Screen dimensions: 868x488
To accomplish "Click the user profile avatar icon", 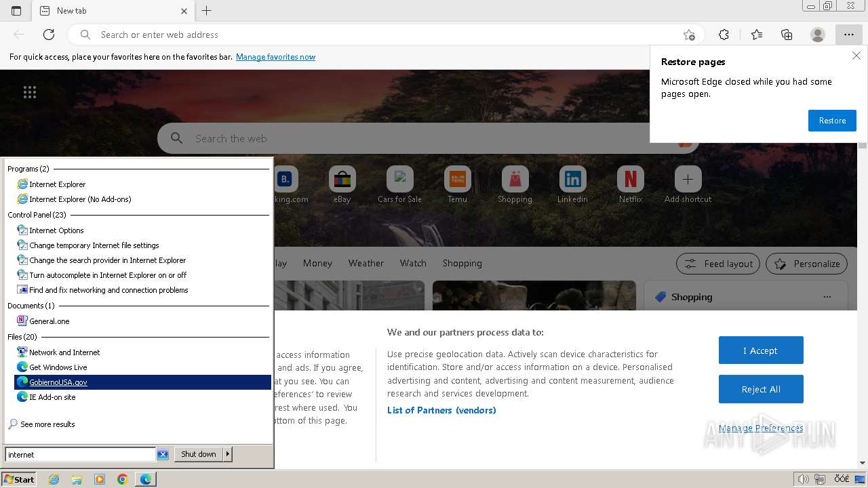I will 818,35.
